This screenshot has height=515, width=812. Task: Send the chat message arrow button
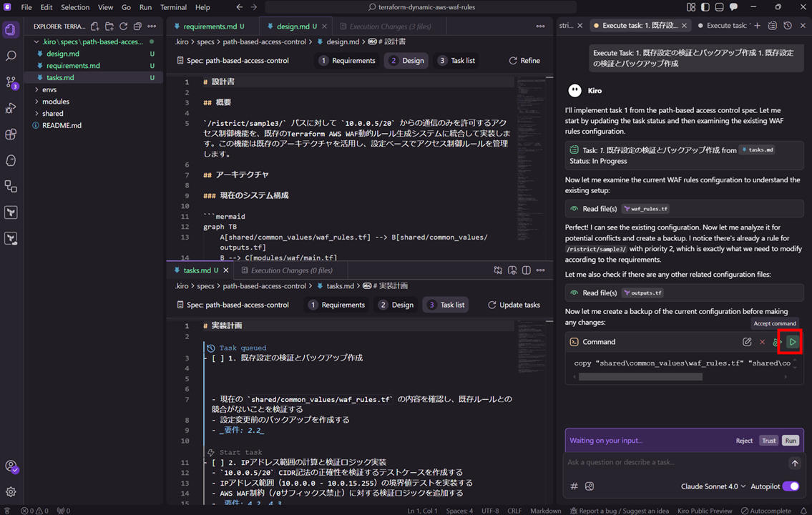tap(795, 463)
